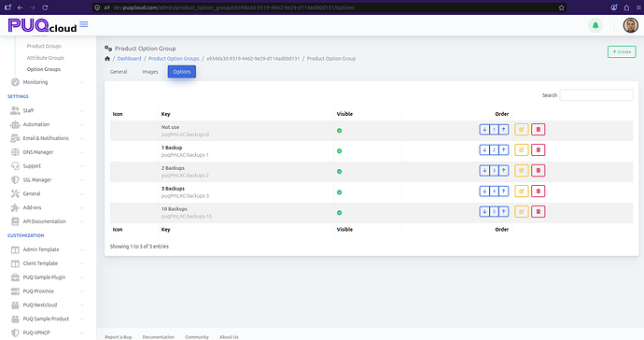
Task: Switch to the General tab
Action: pyautogui.click(x=119, y=72)
